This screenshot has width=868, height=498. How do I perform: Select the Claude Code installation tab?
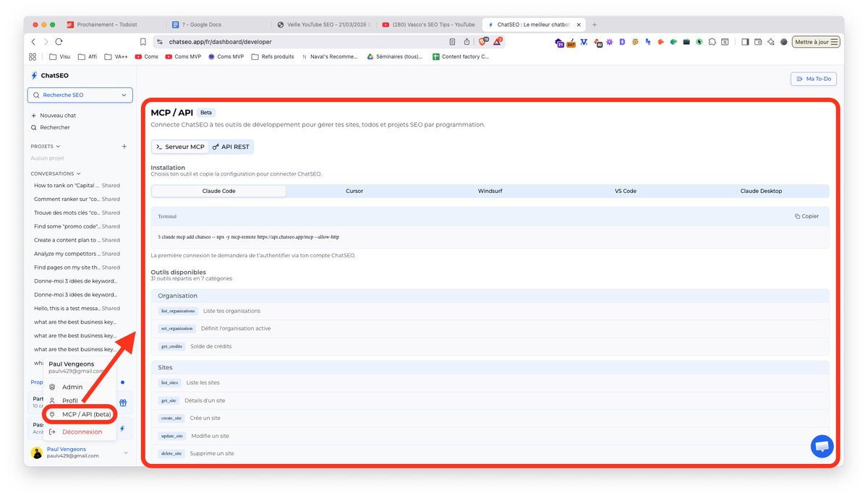tap(218, 191)
